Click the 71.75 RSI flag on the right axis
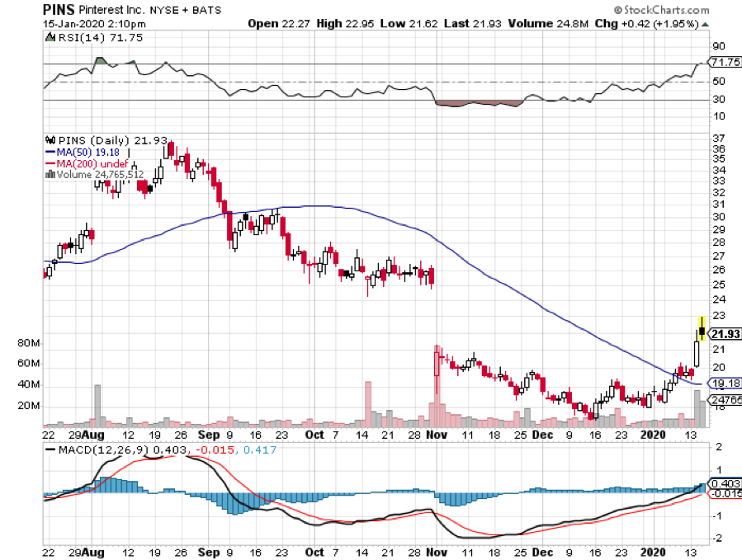Image resolution: width=742 pixels, height=560 pixels. click(x=725, y=62)
